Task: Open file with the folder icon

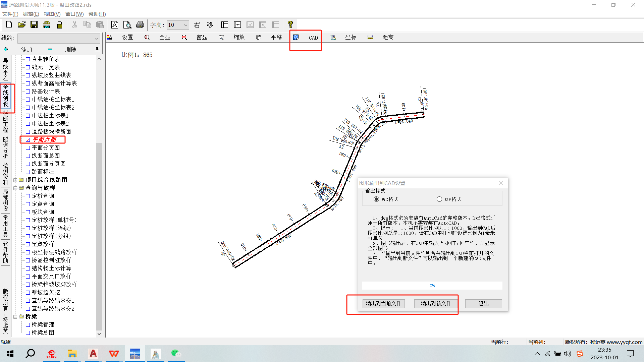Action: click(x=21, y=25)
